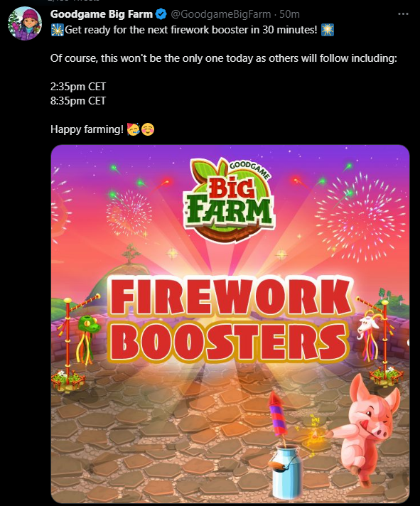The width and height of the screenshot is (420, 506).
Task: Click the Big Farm logo in image
Action: click(230, 200)
